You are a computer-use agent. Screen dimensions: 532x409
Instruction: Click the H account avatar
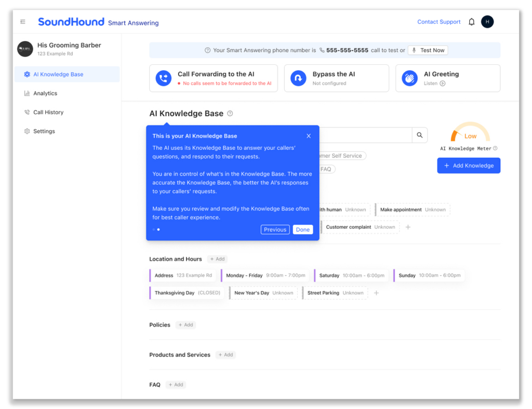487,22
